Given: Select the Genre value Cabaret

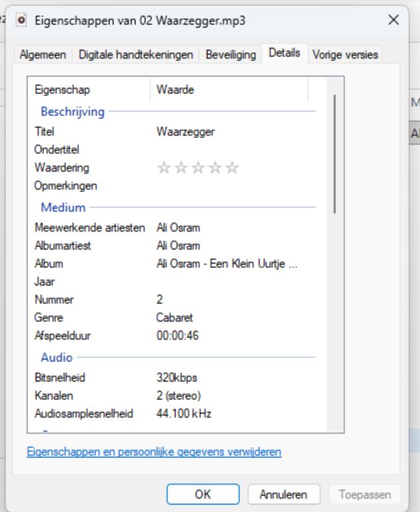Looking at the screenshot, I should [175, 318].
